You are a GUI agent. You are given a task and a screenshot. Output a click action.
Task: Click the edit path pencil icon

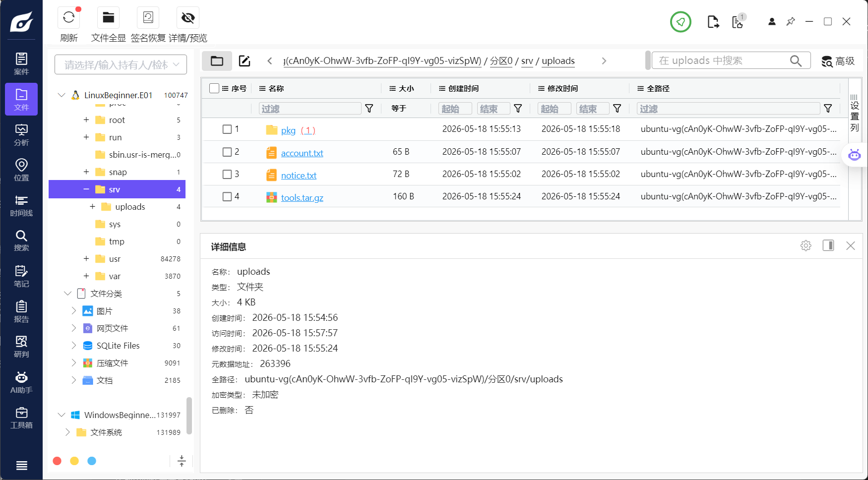pos(245,61)
